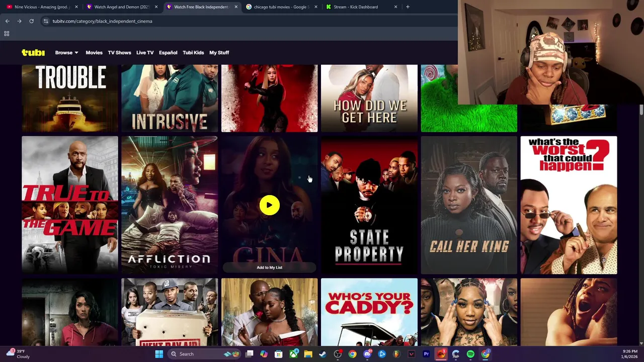Open File Explorer from the taskbar

[308, 354]
